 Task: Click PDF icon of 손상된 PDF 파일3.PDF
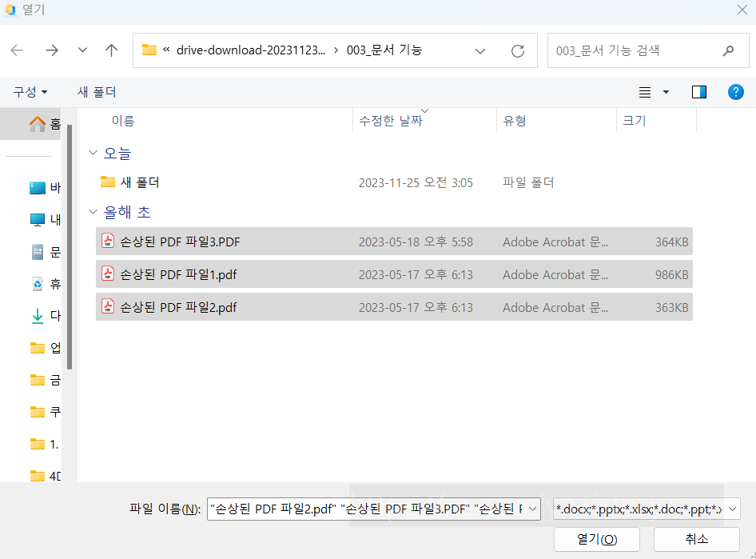tap(108, 241)
